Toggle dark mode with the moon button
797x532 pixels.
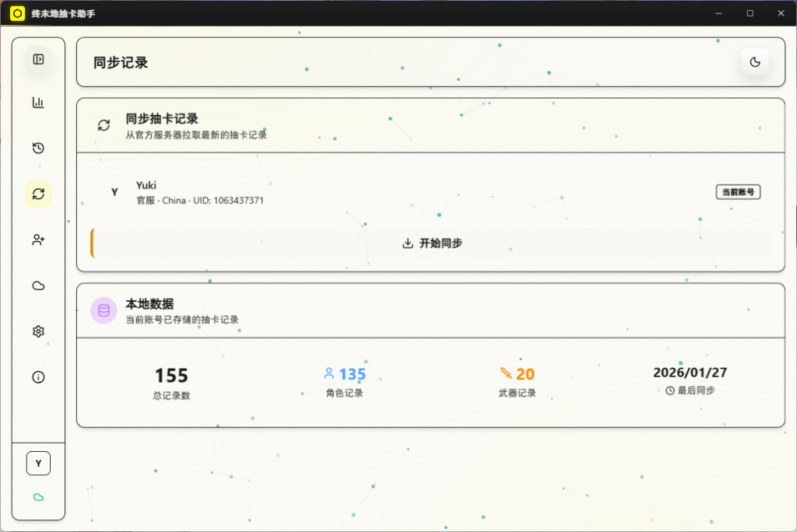(754, 62)
